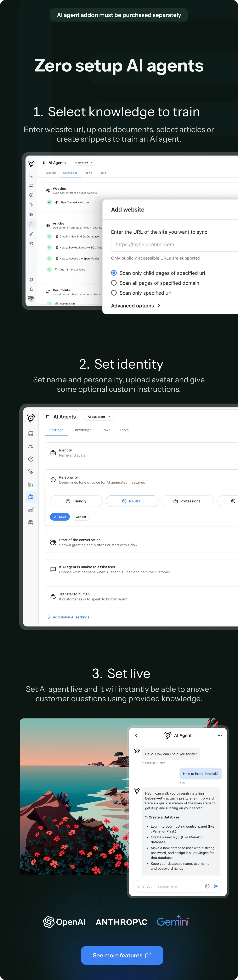Choose 'Scan only specified url' option
This screenshot has height=980, width=238.
pos(114,292)
